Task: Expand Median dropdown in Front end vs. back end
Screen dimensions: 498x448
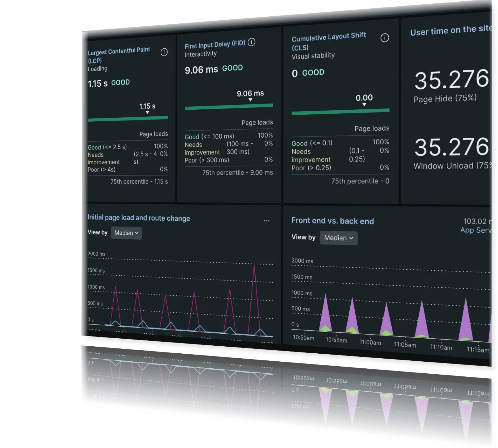Action: click(338, 238)
